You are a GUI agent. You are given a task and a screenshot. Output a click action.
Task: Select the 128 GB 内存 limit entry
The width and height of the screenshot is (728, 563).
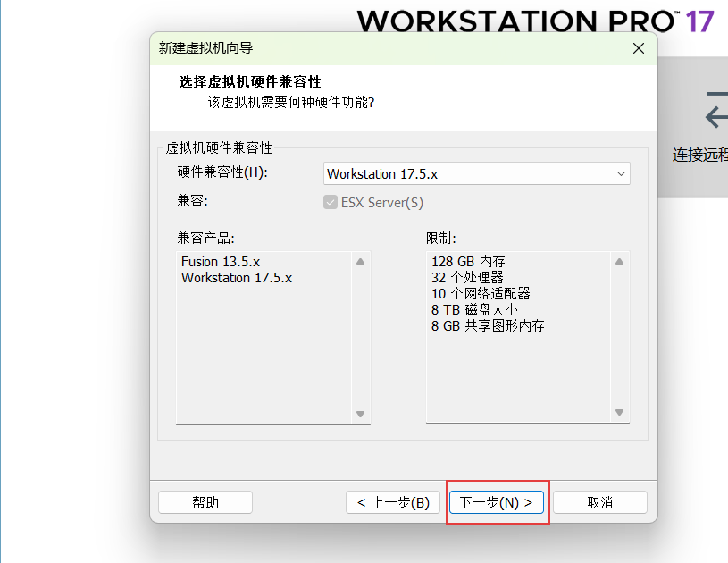[x=468, y=262]
